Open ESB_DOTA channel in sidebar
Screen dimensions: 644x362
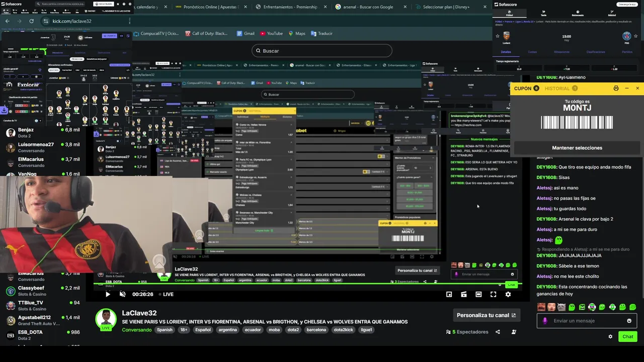click(43, 335)
